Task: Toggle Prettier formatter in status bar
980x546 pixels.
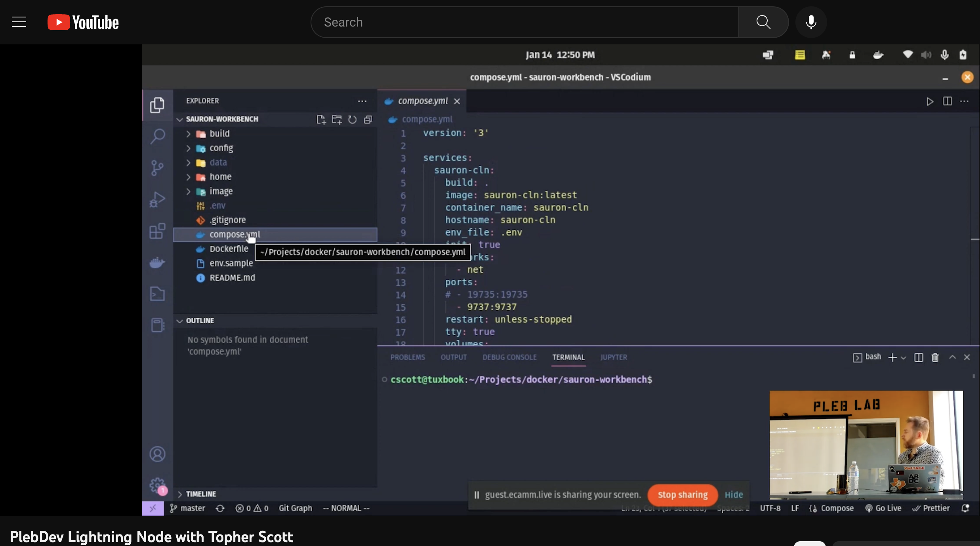Action: coord(931,508)
